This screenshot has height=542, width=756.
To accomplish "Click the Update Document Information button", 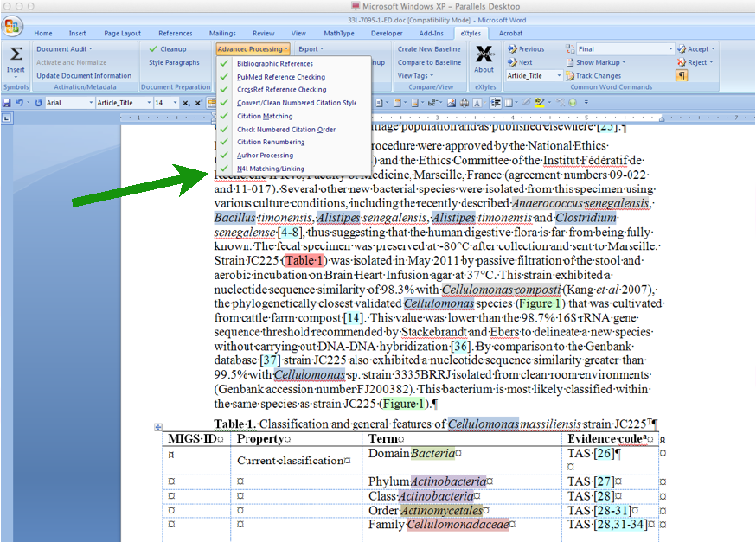I will pos(83,75).
